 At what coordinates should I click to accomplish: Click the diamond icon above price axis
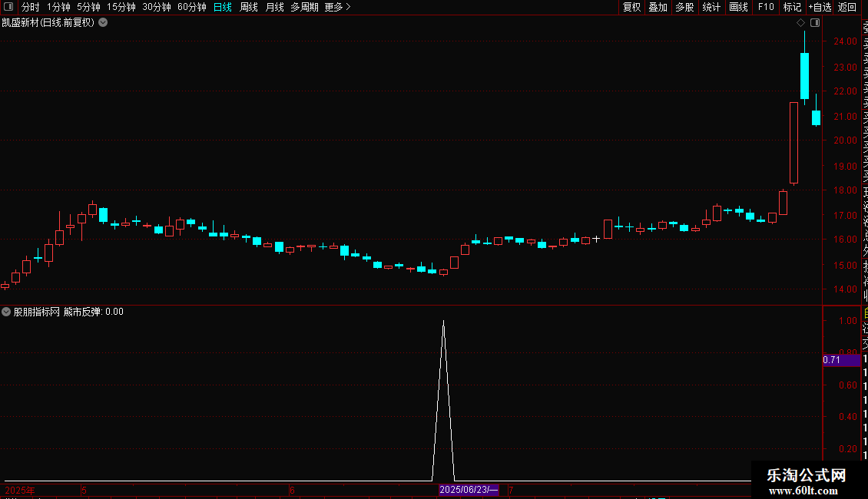point(800,23)
